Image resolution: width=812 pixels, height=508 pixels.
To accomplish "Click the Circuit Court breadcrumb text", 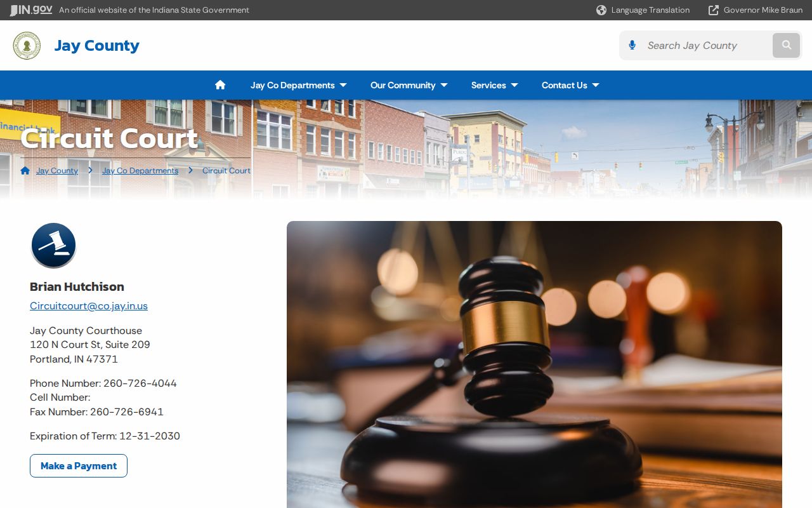I will tap(226, 171).
